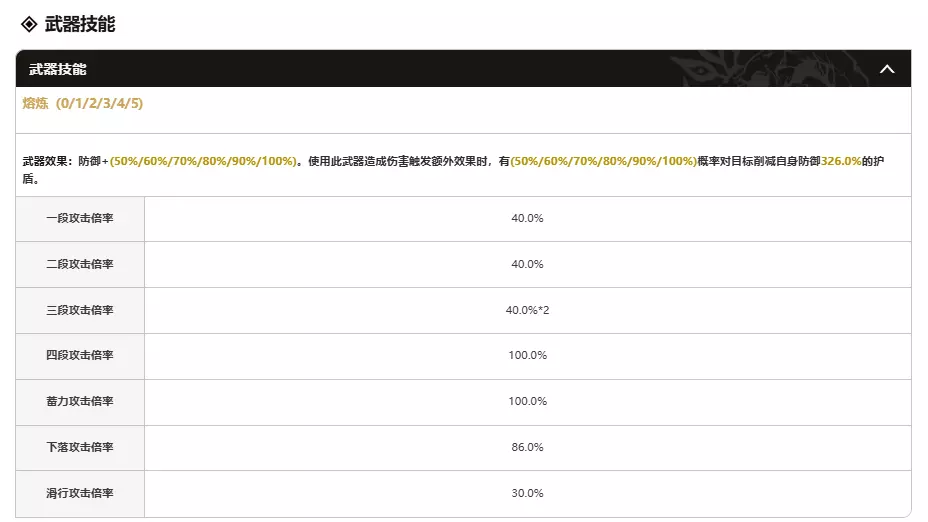Click the 40.0% value in 一段攻击倍率 row
Image resolution: width=928 pixels, height=522 pixels.
click(527, 218)
